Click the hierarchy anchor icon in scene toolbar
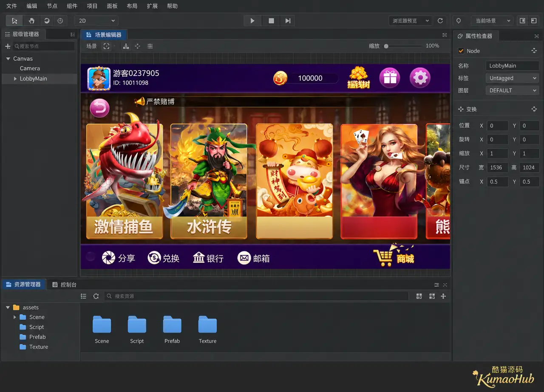Viewport: 544px width, 392px height. [126, 46]
